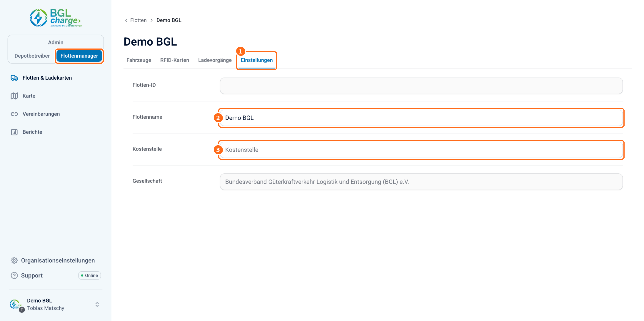
Task: Select the Flottenmanager role
Action: 79,56
